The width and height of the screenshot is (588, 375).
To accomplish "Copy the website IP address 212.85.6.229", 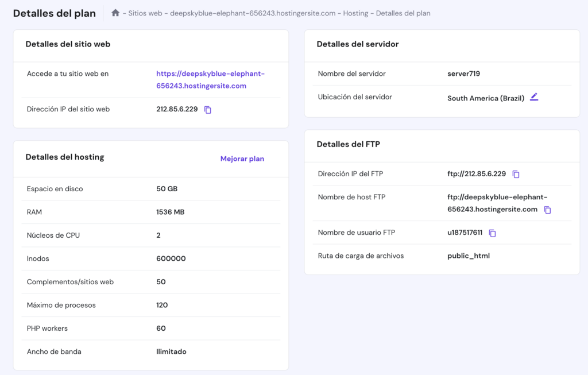I will click(207, 110).
